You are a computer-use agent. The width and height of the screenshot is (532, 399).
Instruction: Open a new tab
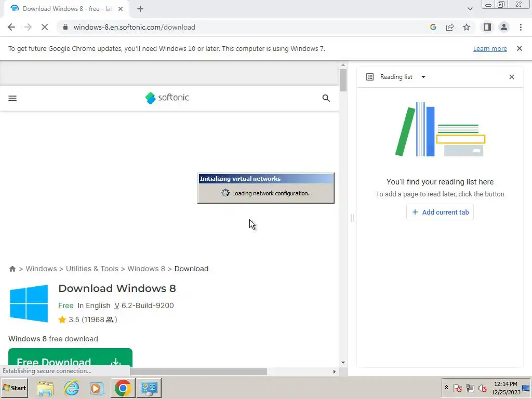(140, 9)
